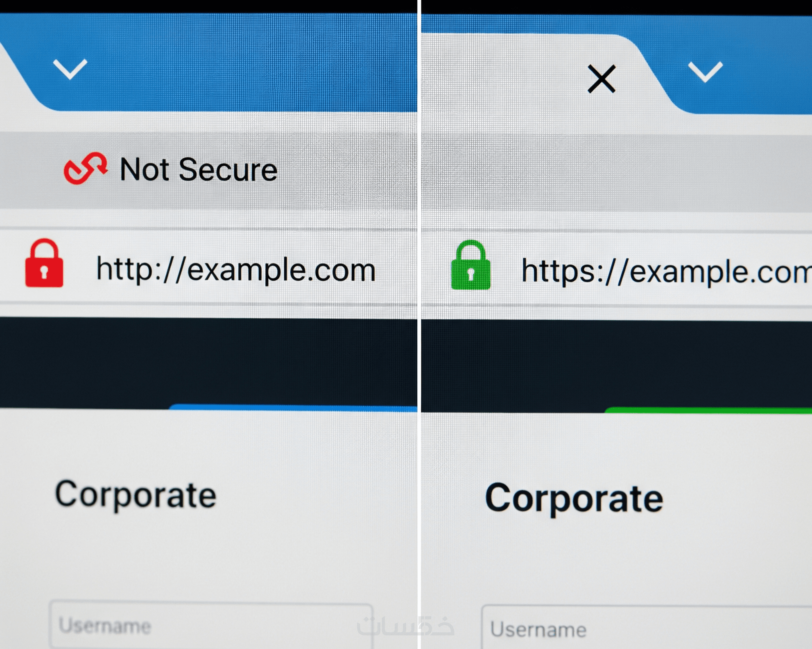Click the dark header banner on right page
The height and width of the screenshot is (649, 812).
tap(616, 365)
